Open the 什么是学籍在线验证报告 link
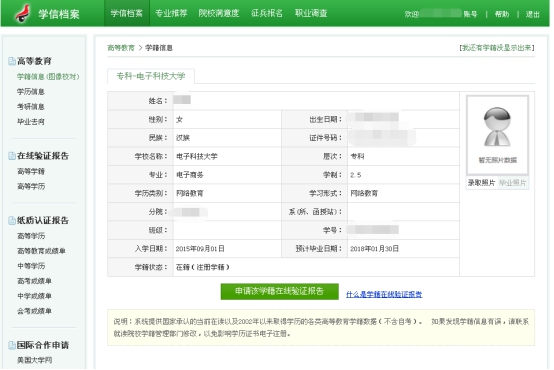The image size is (554, 370). tap(384, 294)
